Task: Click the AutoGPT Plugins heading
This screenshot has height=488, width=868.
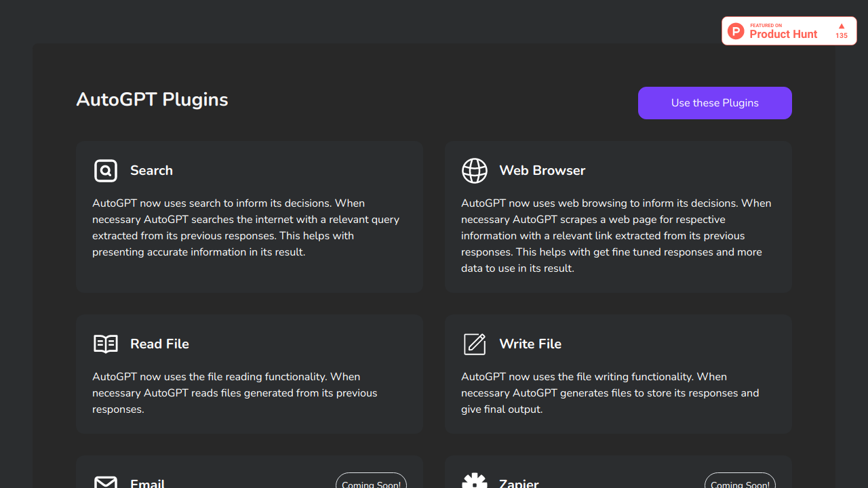Action: tap(152, 100)
